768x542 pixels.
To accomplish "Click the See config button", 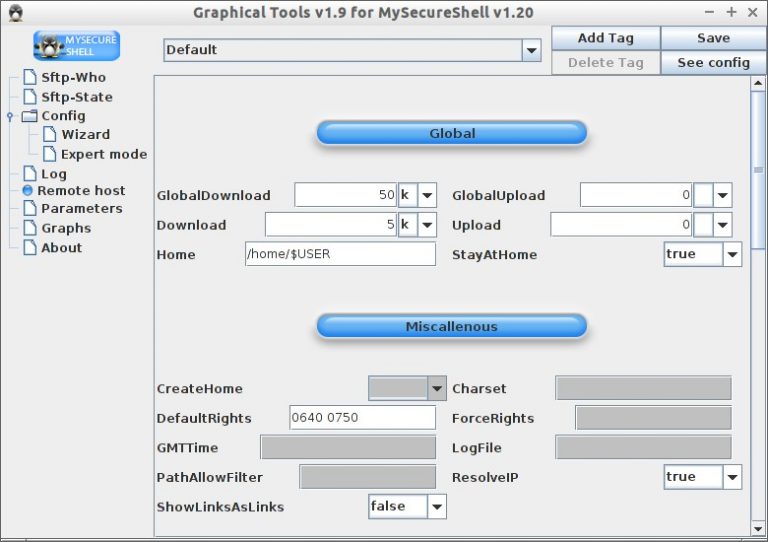I will pos(714,63).
